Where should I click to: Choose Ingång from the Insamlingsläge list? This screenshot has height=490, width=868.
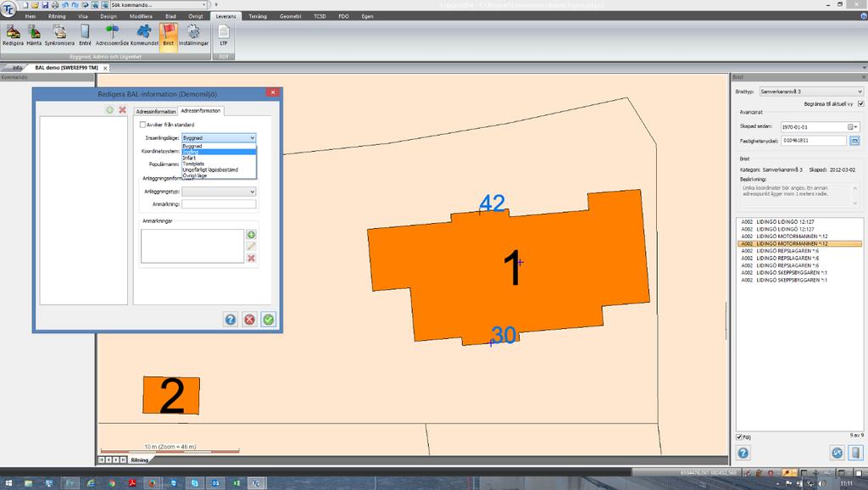pyautogui.click(x=219, y=152)
